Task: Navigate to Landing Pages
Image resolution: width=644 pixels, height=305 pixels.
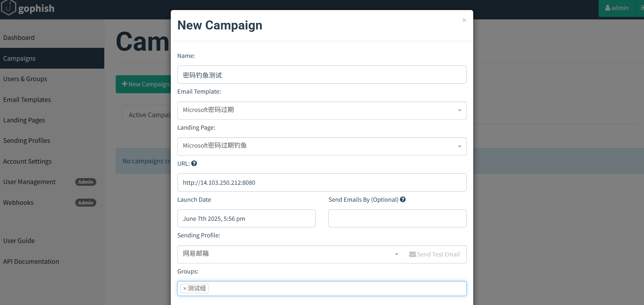Action: click(24, 120)
